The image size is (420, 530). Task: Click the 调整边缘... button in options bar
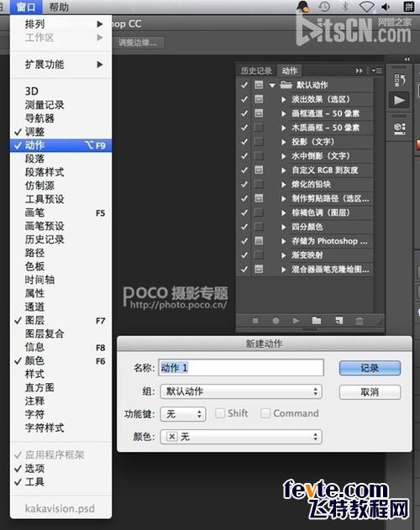(x=138, y=43)
